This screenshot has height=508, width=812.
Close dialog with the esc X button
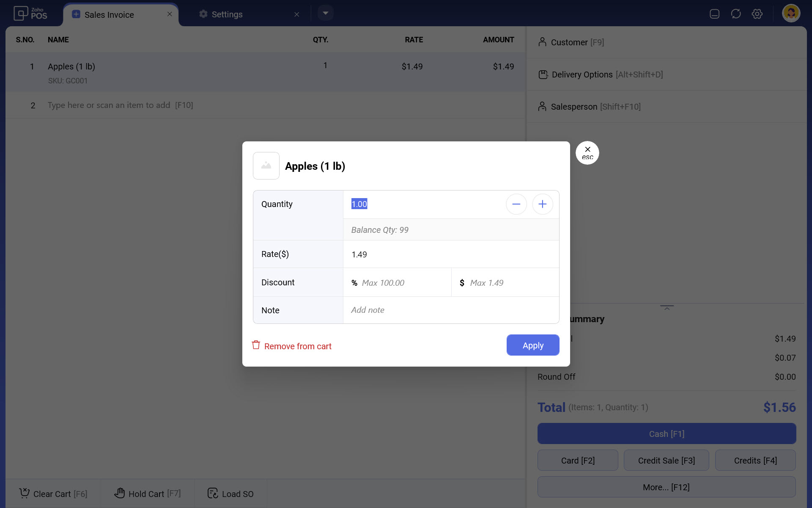(x=587, y=153)
